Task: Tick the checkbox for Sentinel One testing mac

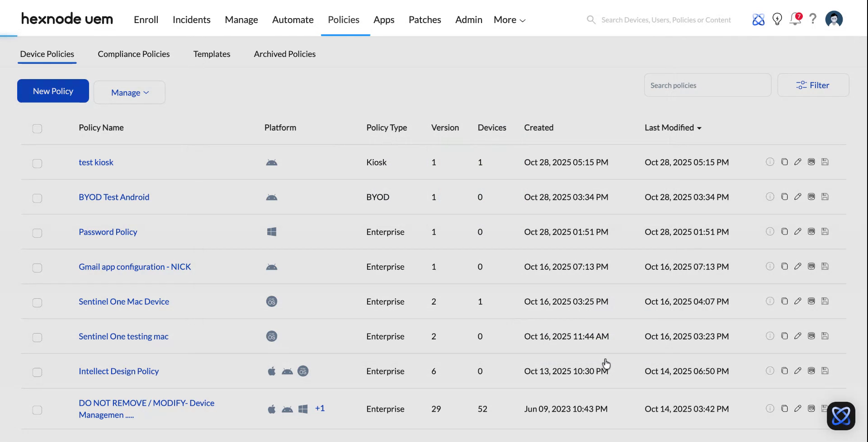Action: 37,337
